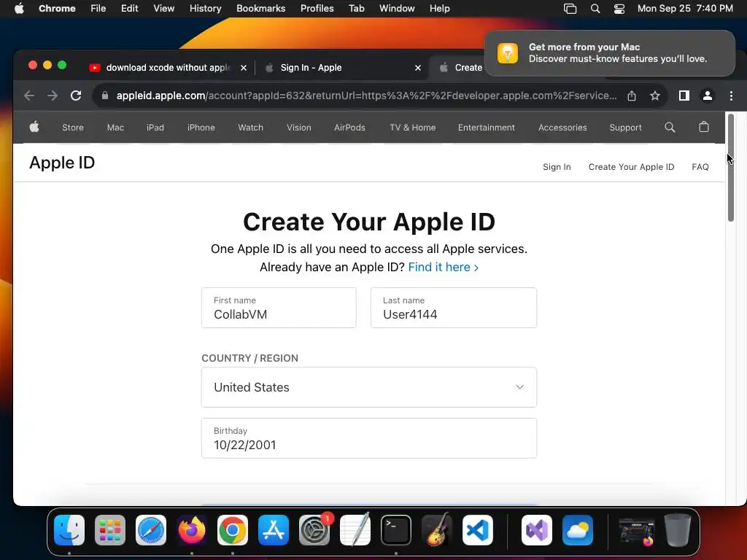
Task: Close the download xcode tab
Action: tap(244, 68)
